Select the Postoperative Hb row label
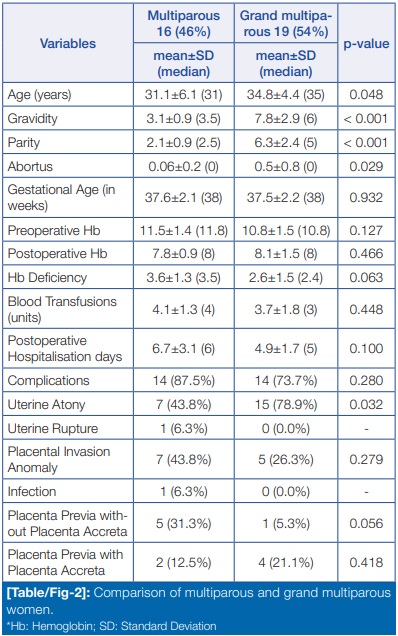The image size is (398, 636). point(57,254)
